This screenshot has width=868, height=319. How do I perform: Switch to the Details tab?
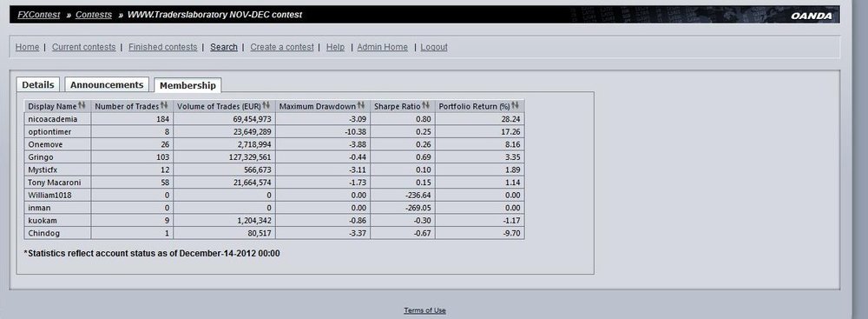coord(38,85)
